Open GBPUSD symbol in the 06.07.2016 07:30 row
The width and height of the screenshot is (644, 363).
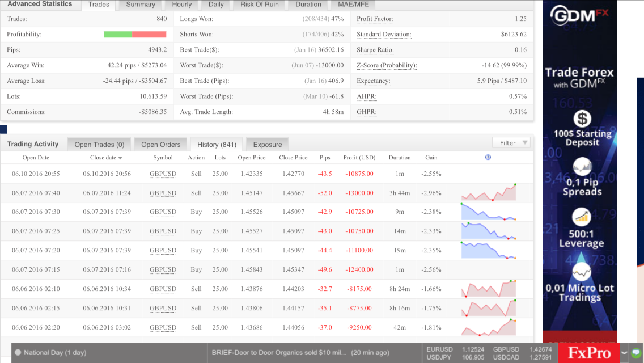(x=163, y=212)
